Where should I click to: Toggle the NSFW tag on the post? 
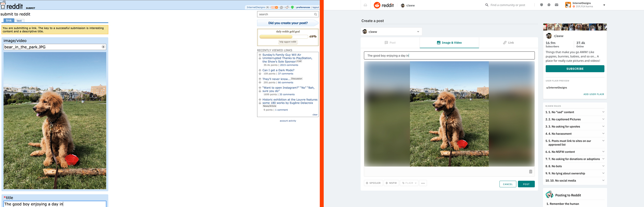391,183
